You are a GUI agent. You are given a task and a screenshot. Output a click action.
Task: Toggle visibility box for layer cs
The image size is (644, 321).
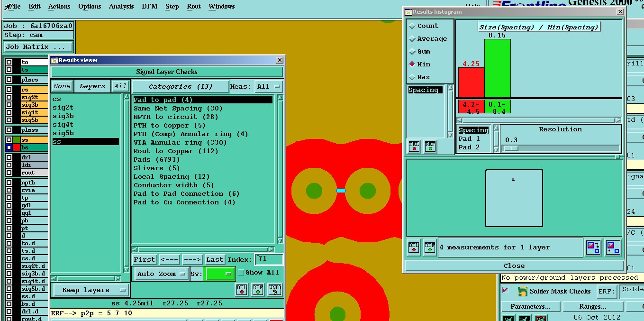click(x=9, y=90)
